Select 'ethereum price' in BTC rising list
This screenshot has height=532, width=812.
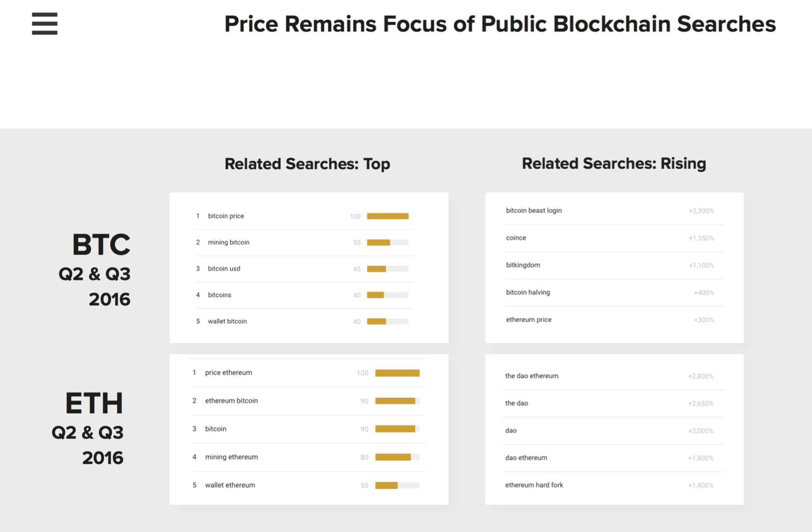[x=528, y=320]
